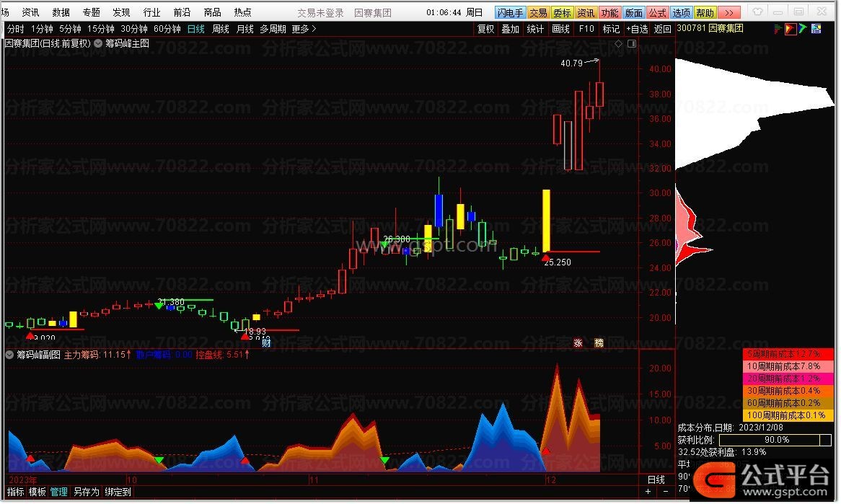Select the 周线 weekly period

pos(221,29)
